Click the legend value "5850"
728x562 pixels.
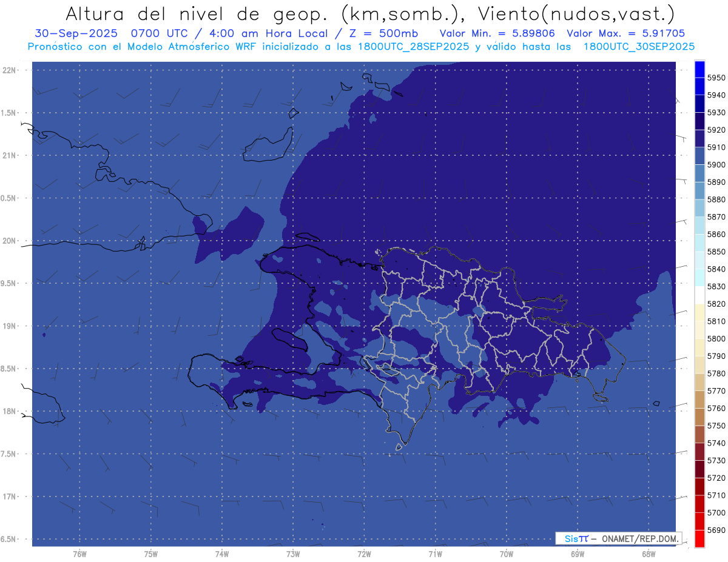coord(716,252)
